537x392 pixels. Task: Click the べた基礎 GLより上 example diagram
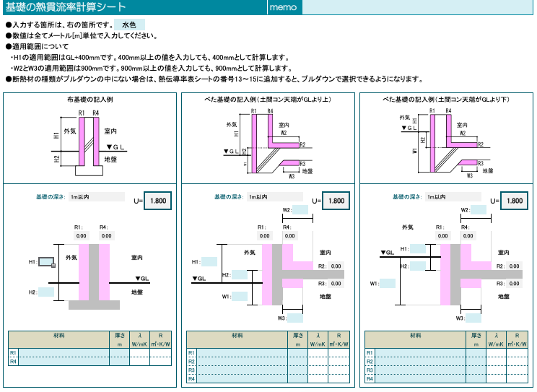coord(268,142)
